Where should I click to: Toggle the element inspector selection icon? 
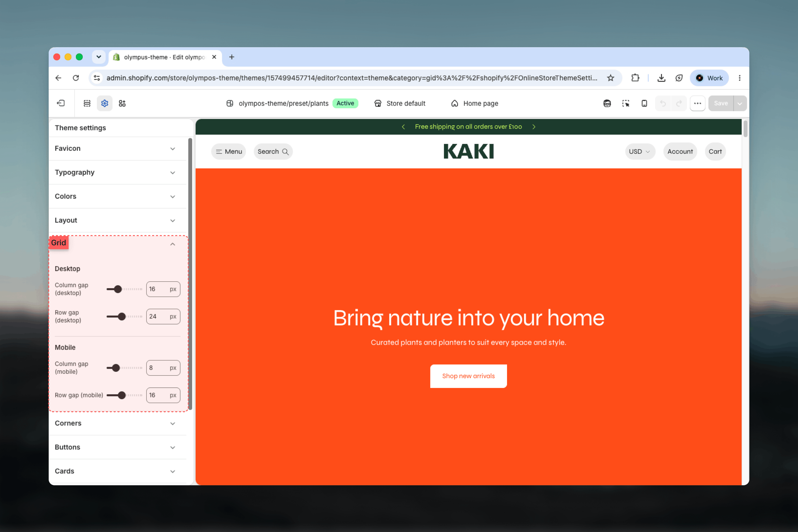point(626,103)
